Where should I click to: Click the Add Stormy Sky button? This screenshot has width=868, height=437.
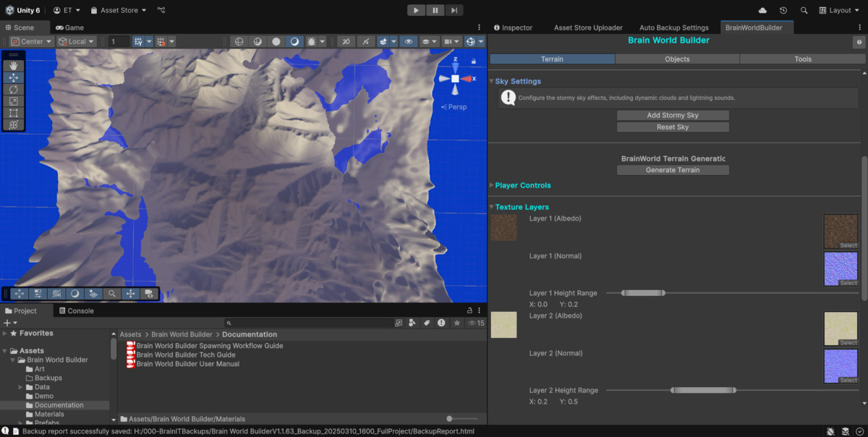[x=673, y=115]
